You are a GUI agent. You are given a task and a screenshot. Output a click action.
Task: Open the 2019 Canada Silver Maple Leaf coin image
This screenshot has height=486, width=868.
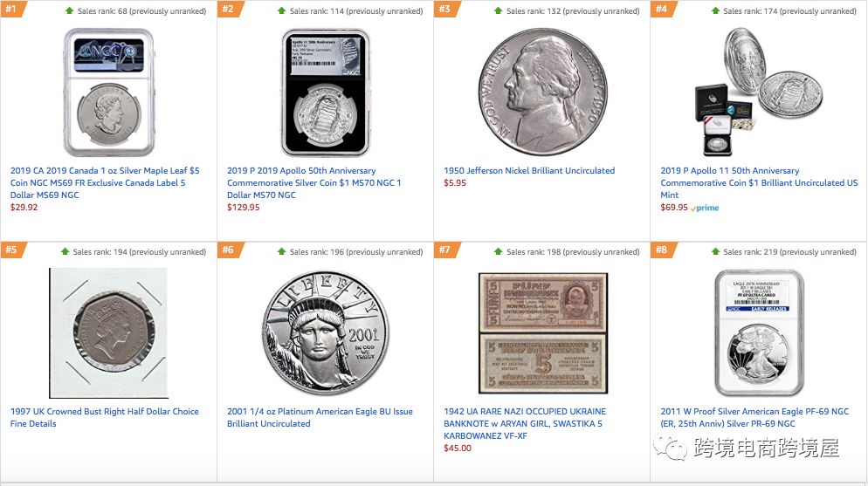coord(108,92)
